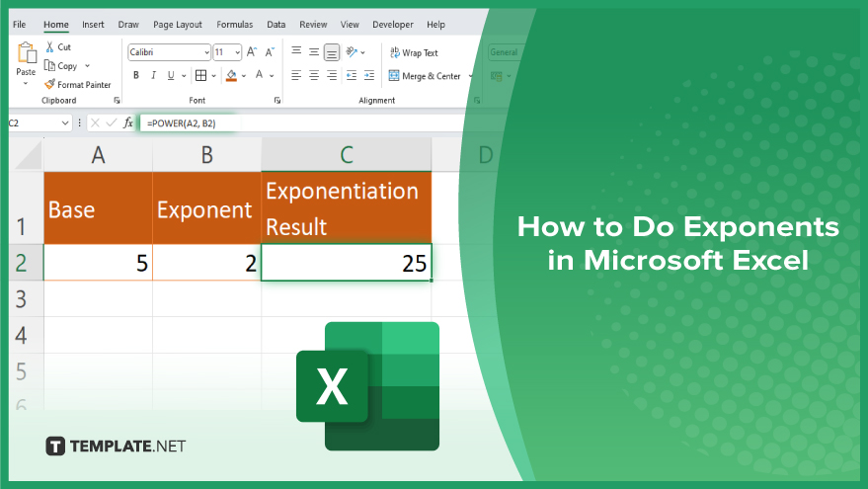
Task: Click the Name Box showing C2
Action: tap(34, 122)
